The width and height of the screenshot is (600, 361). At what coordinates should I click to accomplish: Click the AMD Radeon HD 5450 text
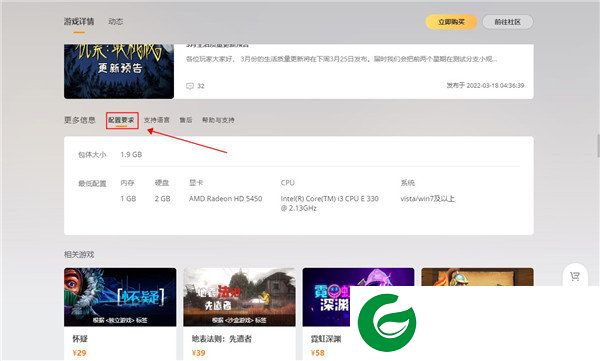(x=225, y=199)
